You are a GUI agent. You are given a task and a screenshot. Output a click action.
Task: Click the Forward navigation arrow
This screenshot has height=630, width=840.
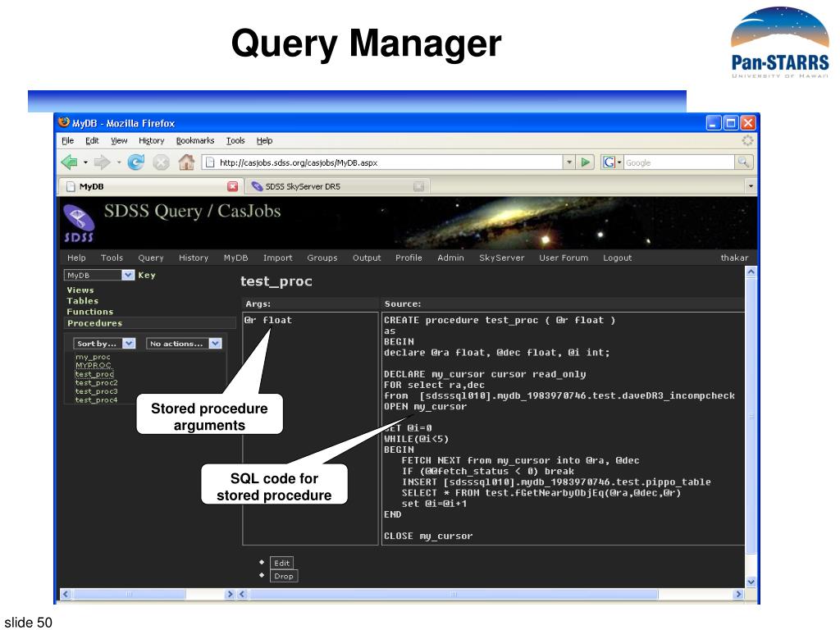click(x=102, y=162)
